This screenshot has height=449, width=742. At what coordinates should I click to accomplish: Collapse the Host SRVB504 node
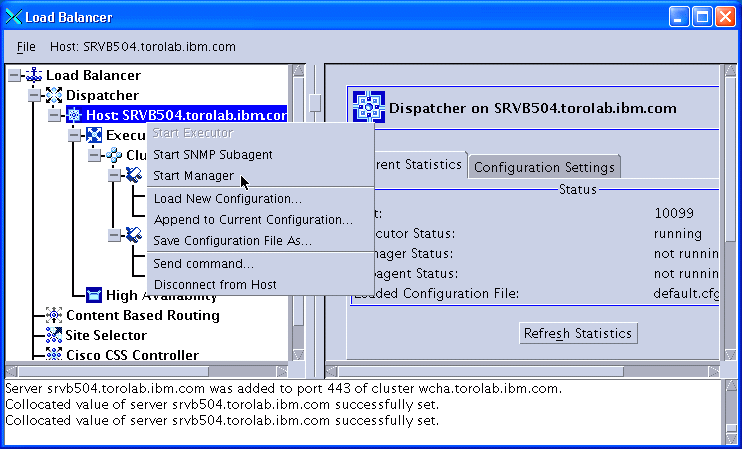click(x=54, y=115)
